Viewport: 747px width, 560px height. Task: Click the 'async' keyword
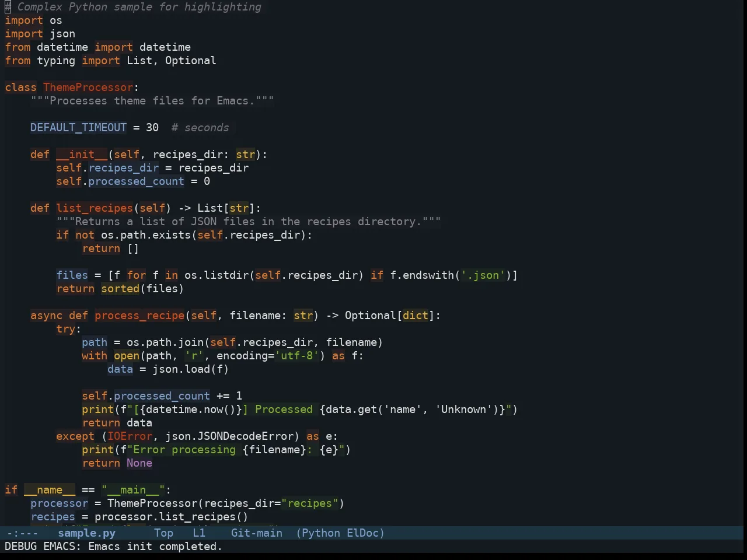pos(46,316)
